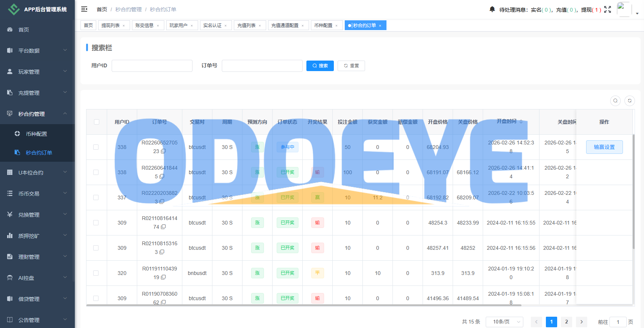Viewport: 644px width, 328px height.
Task: Close the 实名认证 tab
Action: [226, 26]
